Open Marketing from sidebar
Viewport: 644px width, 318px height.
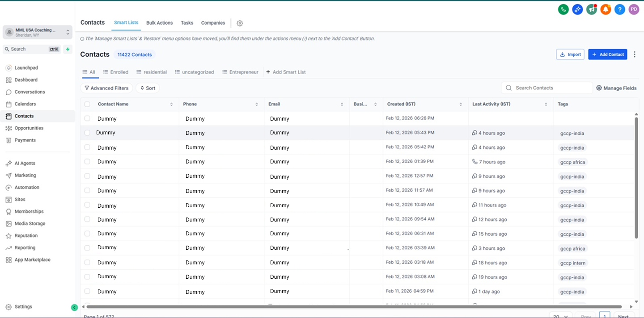(x=25, y=176)
